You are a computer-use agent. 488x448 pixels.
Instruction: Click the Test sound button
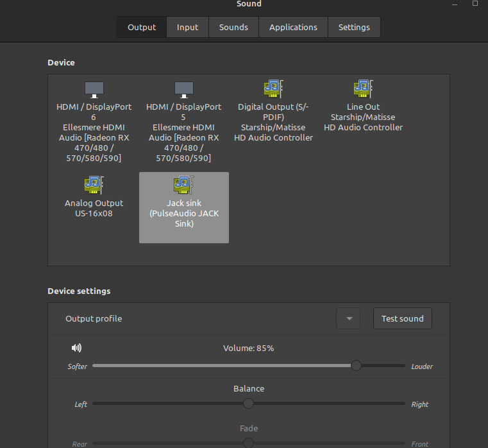pos(403,318)
